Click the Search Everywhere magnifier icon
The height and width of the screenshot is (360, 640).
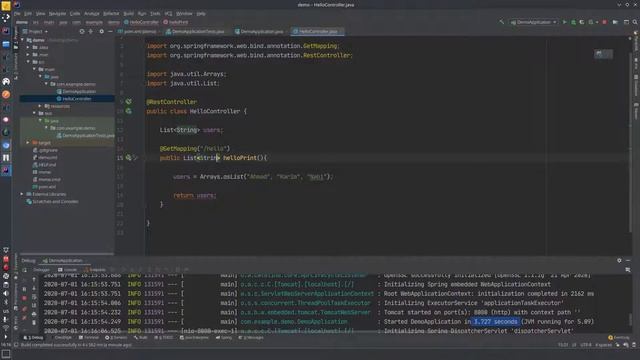click(x=635, y=22)
